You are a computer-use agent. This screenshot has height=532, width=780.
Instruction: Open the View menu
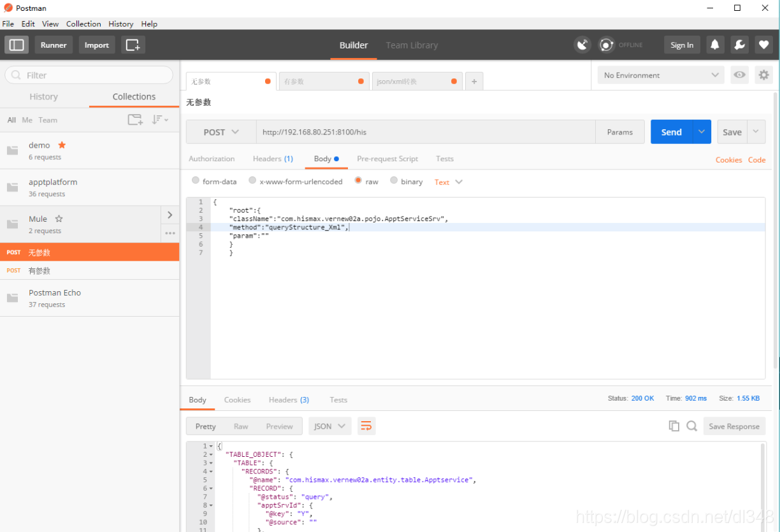(50, 24)
